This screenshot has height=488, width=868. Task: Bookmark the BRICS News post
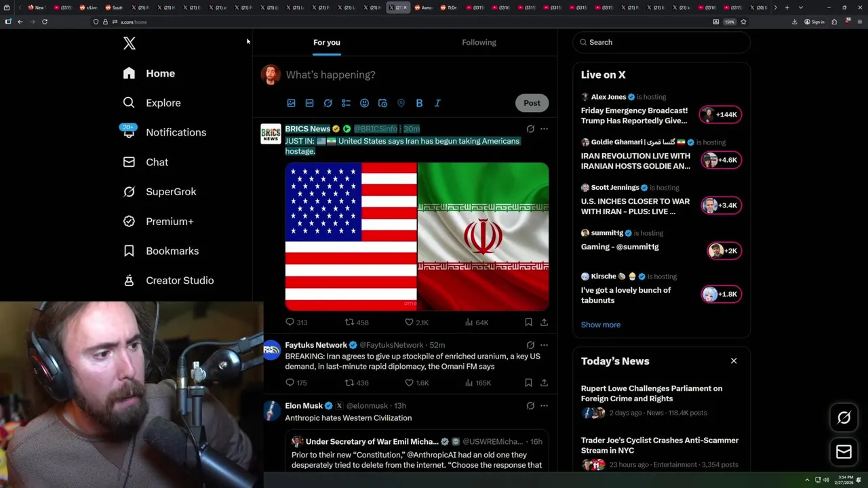[x=528, y=323]
